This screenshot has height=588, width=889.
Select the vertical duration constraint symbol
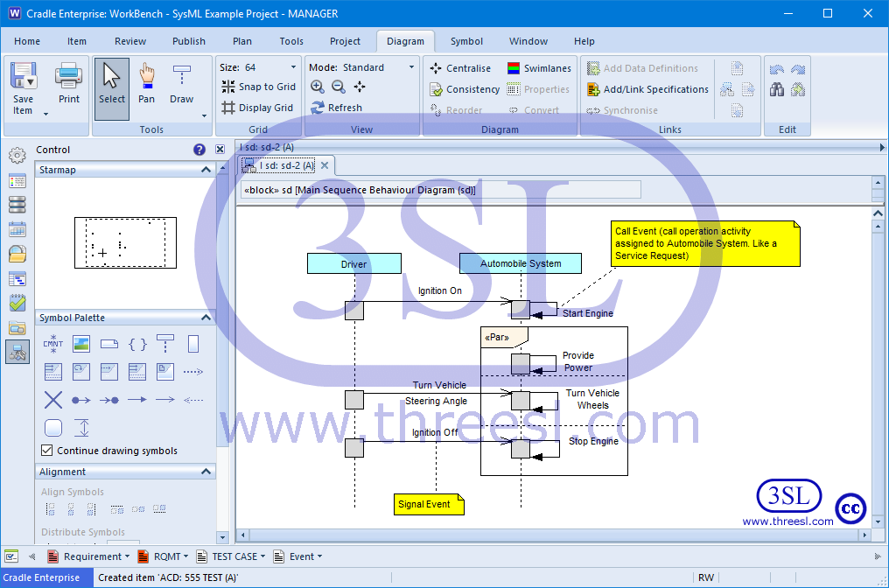tap(81, 428)
